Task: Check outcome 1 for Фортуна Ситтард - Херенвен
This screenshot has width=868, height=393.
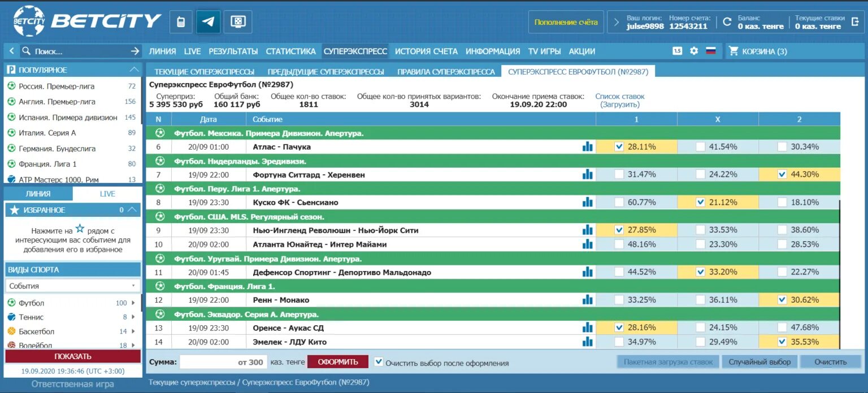Action: tap(619, 174)
